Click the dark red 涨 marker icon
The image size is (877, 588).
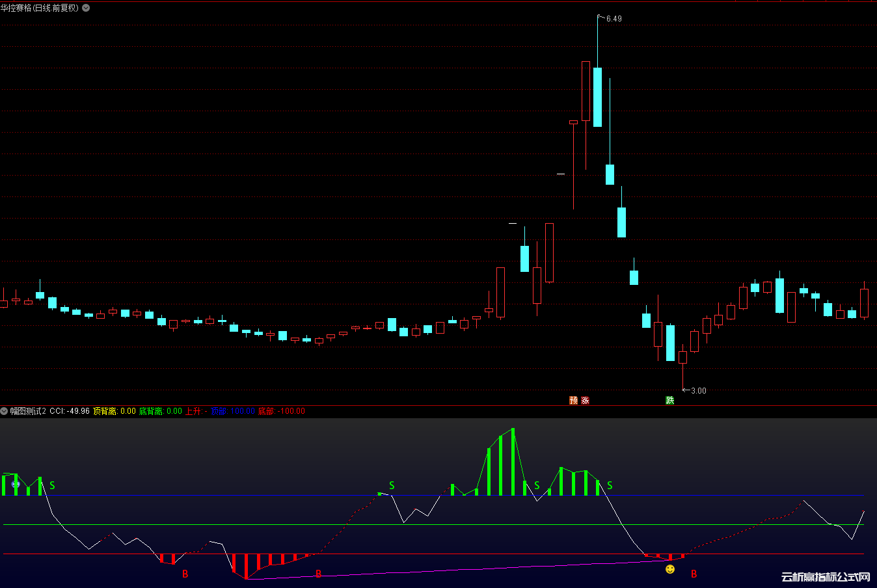585,400
